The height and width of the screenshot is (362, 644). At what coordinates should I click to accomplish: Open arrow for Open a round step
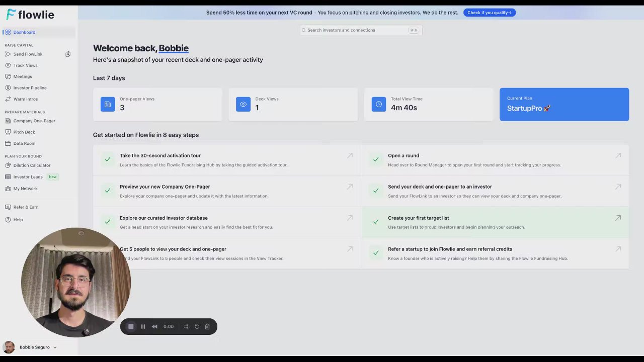pyautogui.click(x=618, y=156)
